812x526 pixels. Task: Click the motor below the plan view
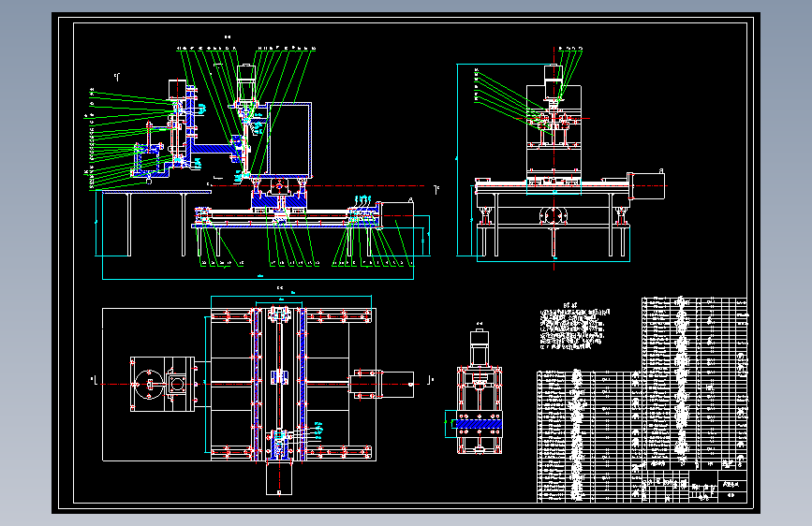[279, 478]
